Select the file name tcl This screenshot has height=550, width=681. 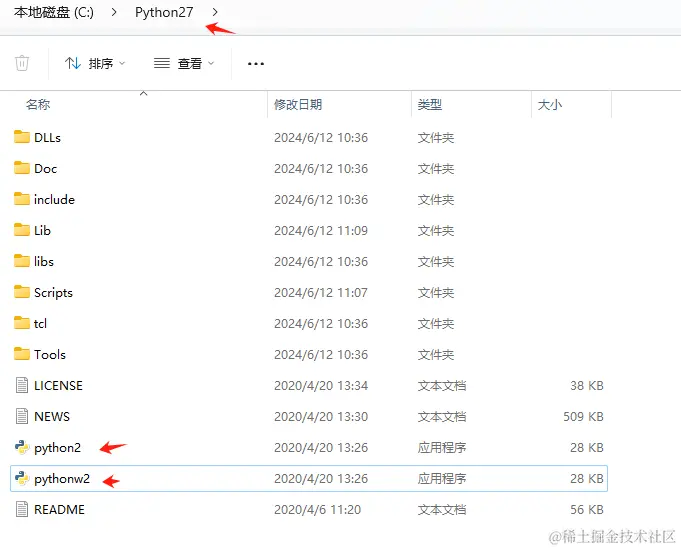point(40,324)
